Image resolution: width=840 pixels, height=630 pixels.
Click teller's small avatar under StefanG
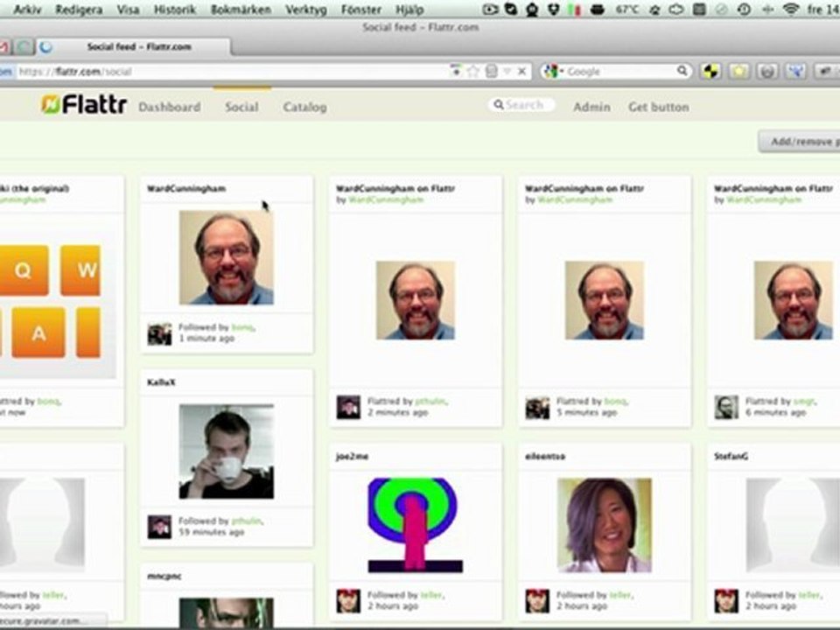coord(726,601)
